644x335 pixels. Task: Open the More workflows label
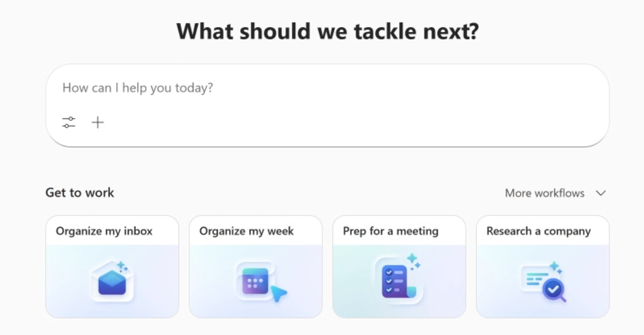click(544, 194)
